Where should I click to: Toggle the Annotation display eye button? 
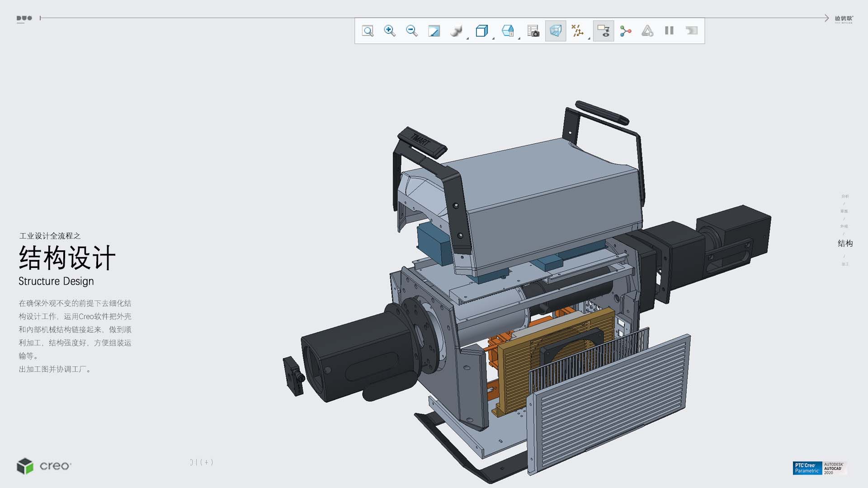point(603,31)
